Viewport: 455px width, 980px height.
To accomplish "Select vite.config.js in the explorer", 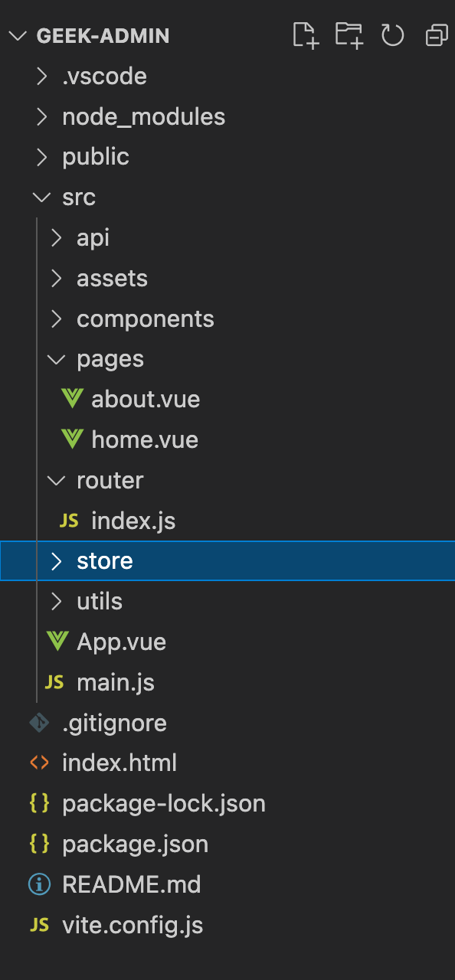I will pyautogui.click(x=133, y=925).
